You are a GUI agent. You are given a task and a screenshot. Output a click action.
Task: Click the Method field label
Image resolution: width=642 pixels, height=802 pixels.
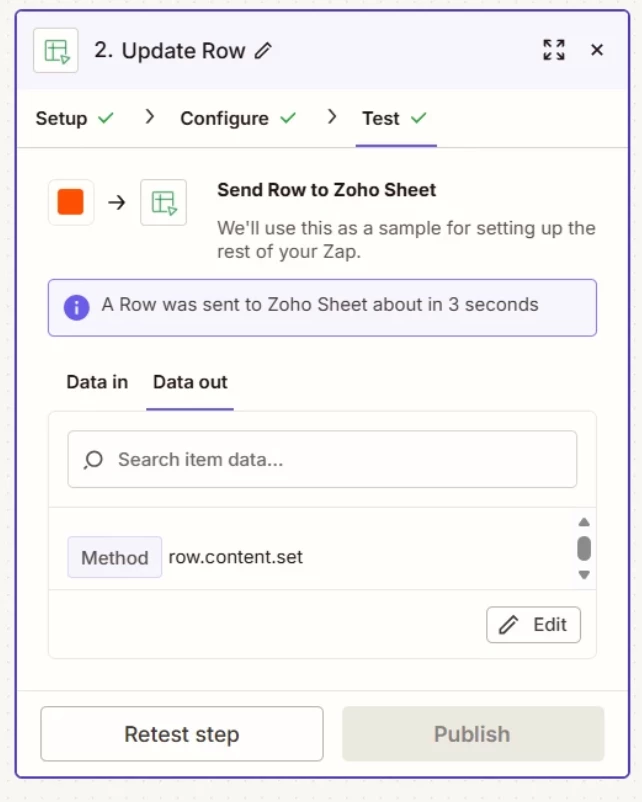tap(115, 558)
